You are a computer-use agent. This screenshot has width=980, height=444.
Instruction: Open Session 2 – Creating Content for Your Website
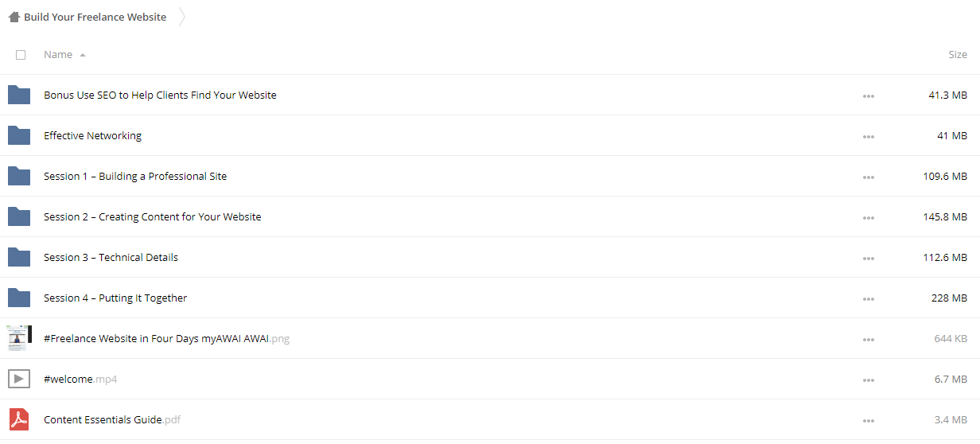coord(153,216)
